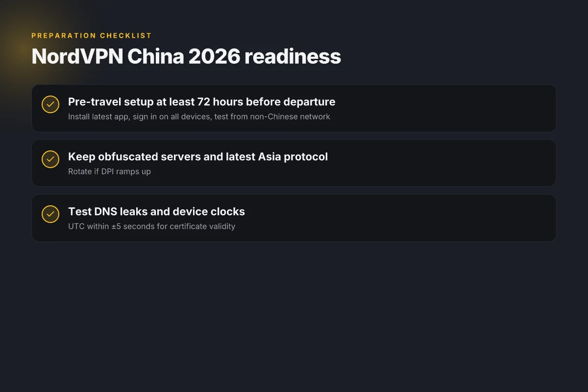This screenshot has height=392, width=588.
Task: Click 'Asia protocol' in the second item title
Action: pos(293,157)
